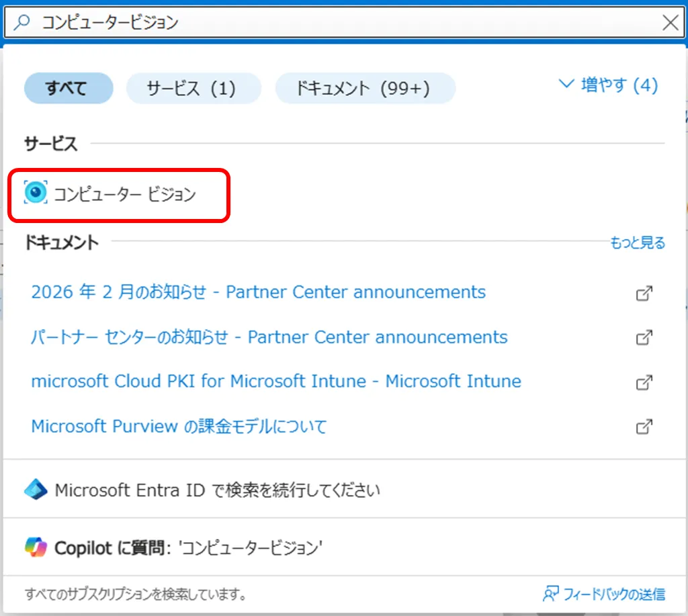
Task: Open the コンピューター ビジョン service result
Action: coord(119,195)
